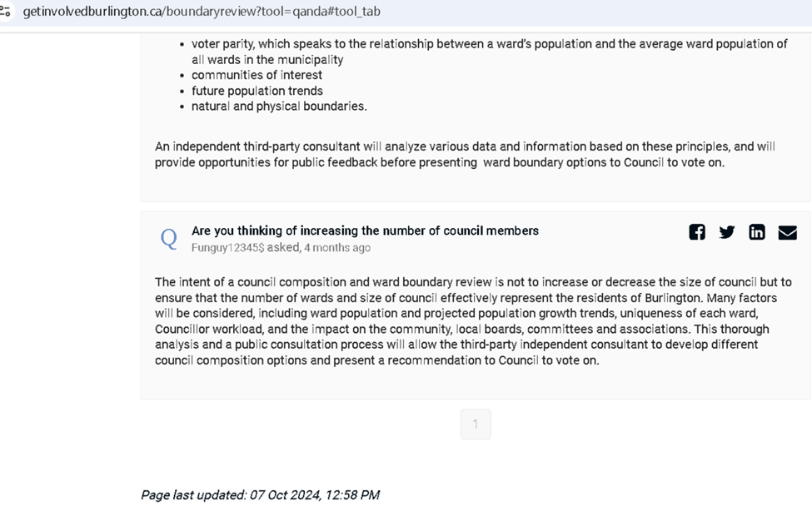This screenshot has width=812, height=511.
Task: Click the "Page last updated" text
Action: 260,495
